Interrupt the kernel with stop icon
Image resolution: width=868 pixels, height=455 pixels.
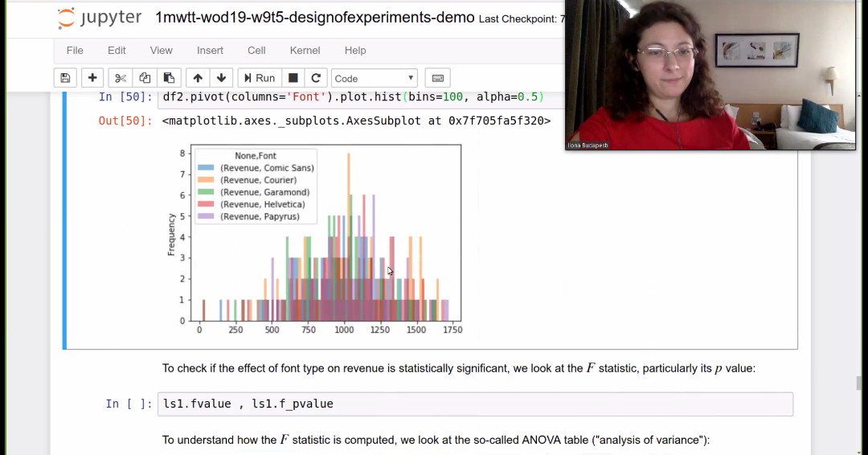coord(293,78)
